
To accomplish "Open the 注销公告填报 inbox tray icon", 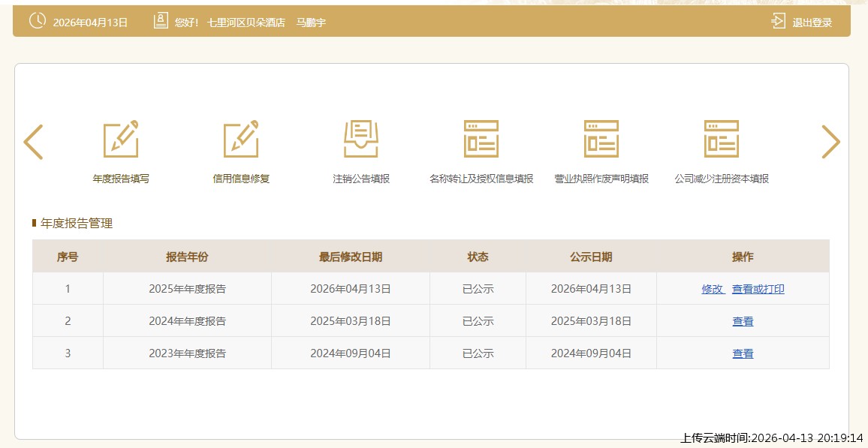I will coord(361,140).
